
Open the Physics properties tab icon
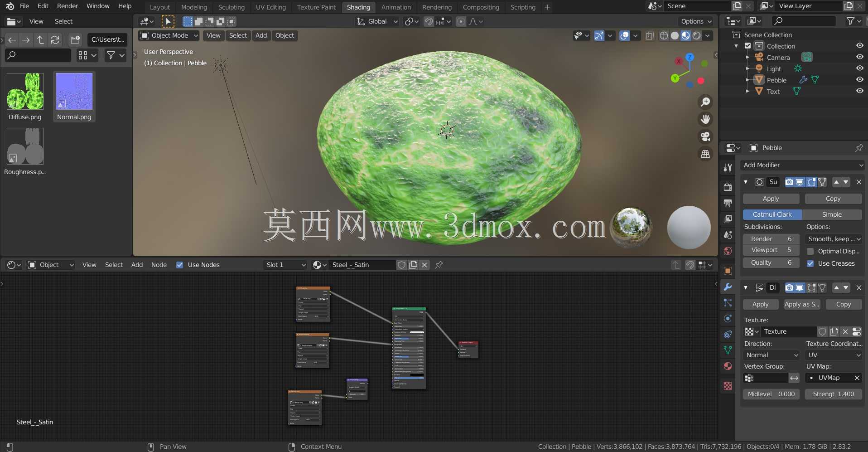pos(728,318)
